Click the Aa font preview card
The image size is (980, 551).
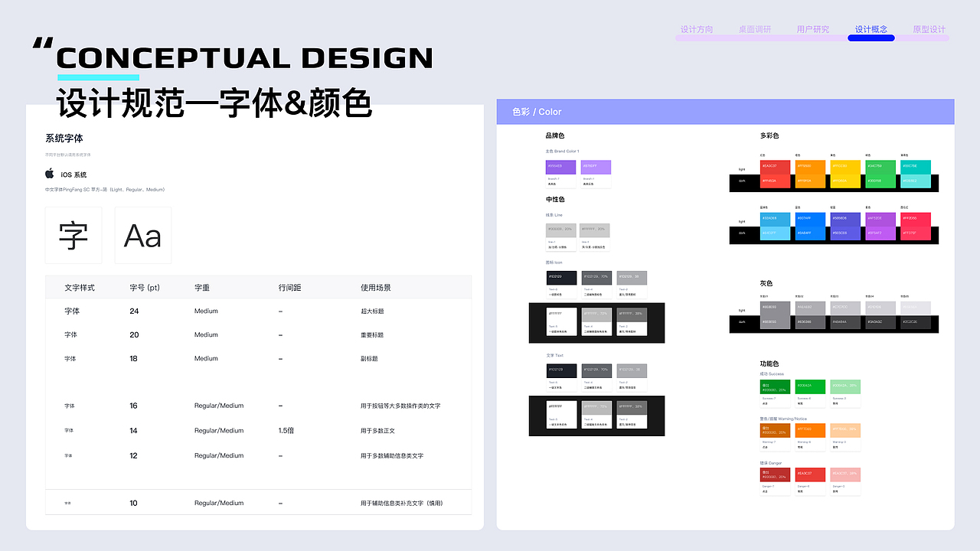pos(142,235)
